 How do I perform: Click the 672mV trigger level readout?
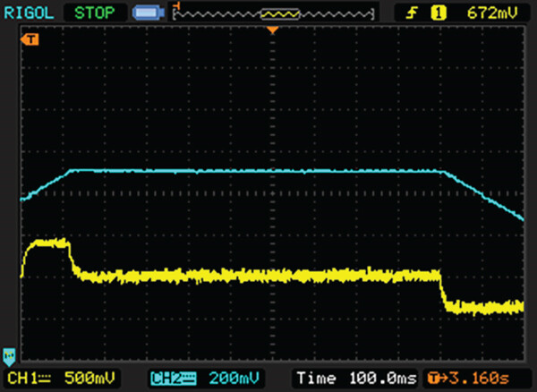click(492, 13)
